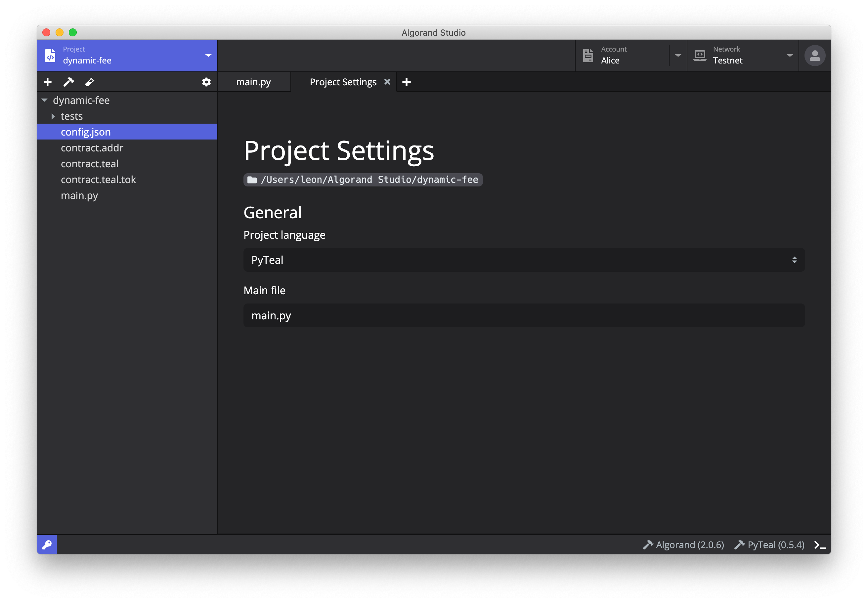Click the Main file input field
868x603 pixels.
coord(524,315)
